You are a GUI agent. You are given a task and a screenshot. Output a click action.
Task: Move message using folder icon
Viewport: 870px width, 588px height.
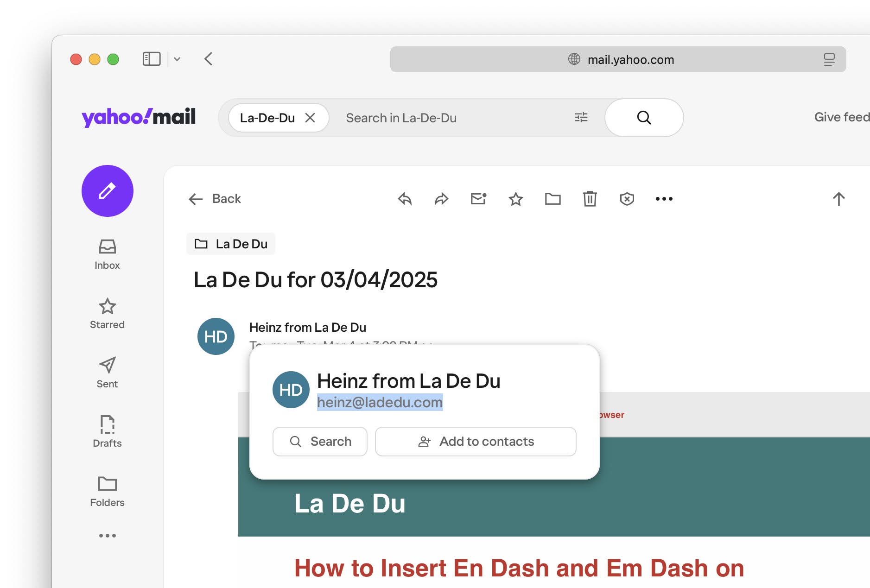click(552, 199)
